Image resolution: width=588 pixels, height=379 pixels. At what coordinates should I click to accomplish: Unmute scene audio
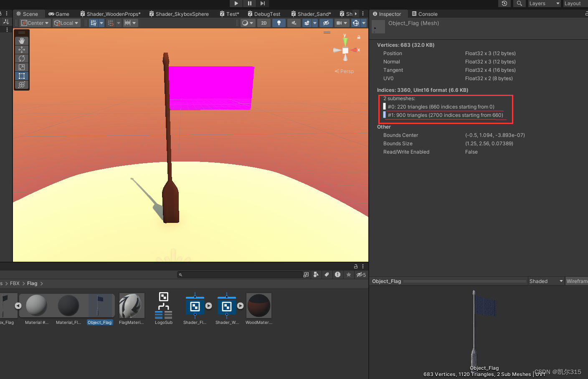(x=294, y=23)
